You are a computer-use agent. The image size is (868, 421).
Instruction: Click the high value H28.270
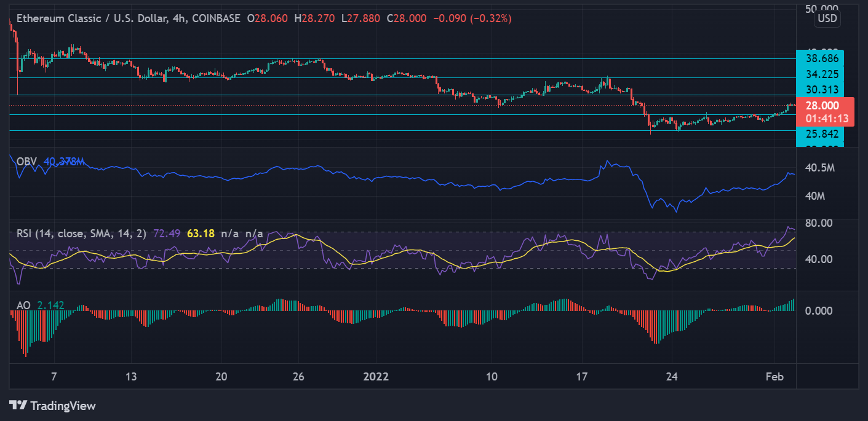tap(314, 18)
